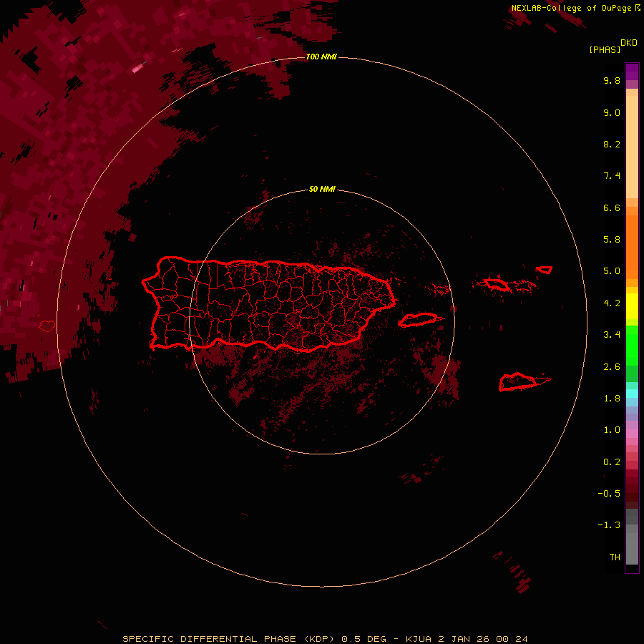The height and width of the screenshot is (644, 644).
Task: Click the cyan band of the color bar
Action: (632, 393)
